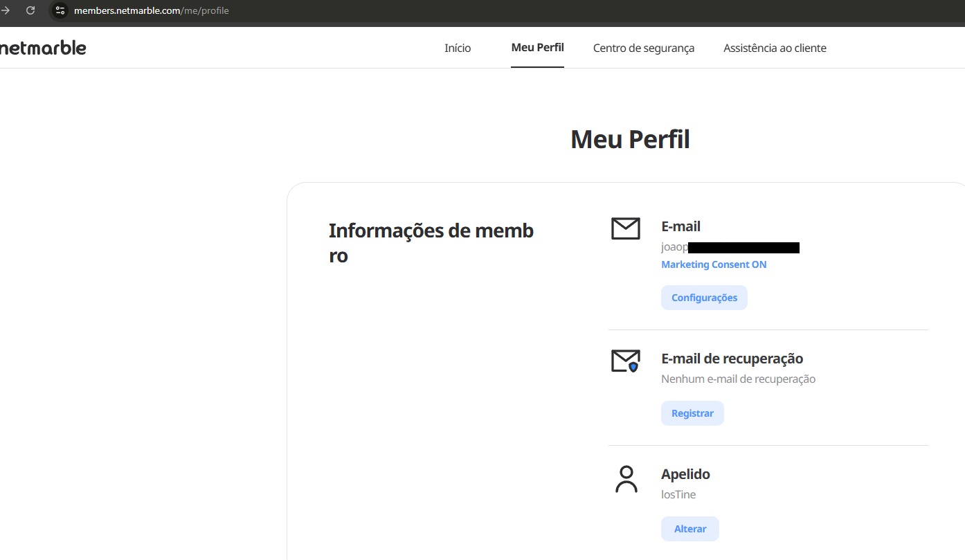This screenshot has width=965, height=560.
Task: Open e-mail Configurações button
Action: click(x=704, y=298)
